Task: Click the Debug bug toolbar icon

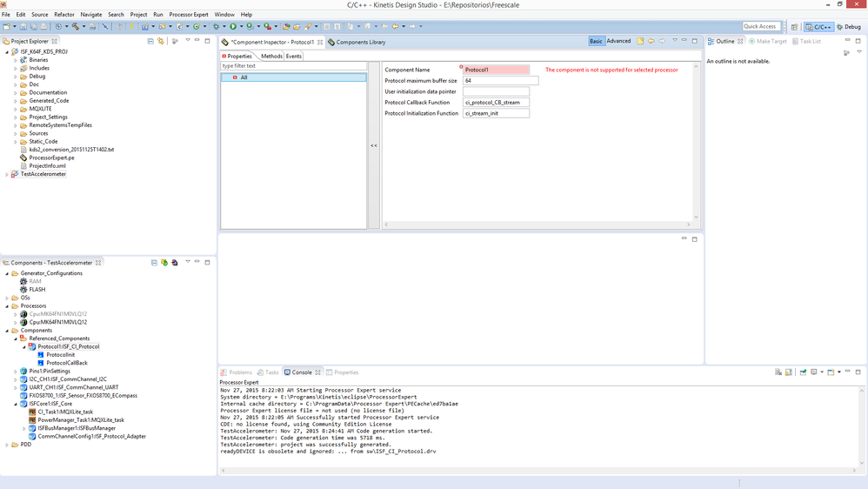Action: [216, 26]
